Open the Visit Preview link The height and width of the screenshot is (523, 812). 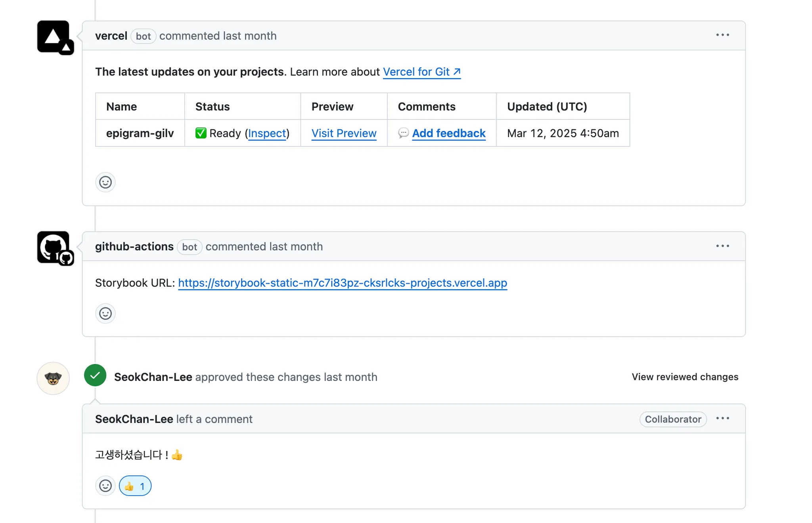[344, 133]
